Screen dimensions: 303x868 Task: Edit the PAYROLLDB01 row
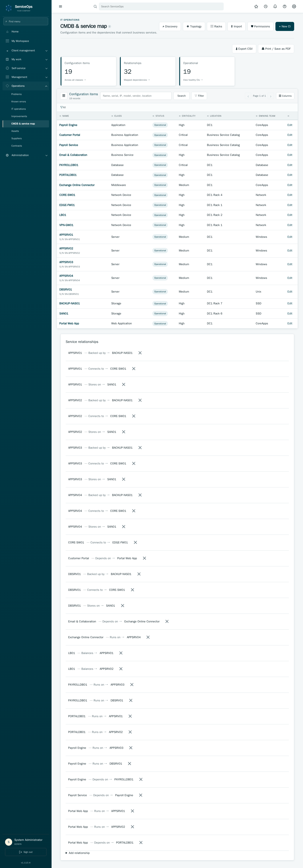point(290,165)
